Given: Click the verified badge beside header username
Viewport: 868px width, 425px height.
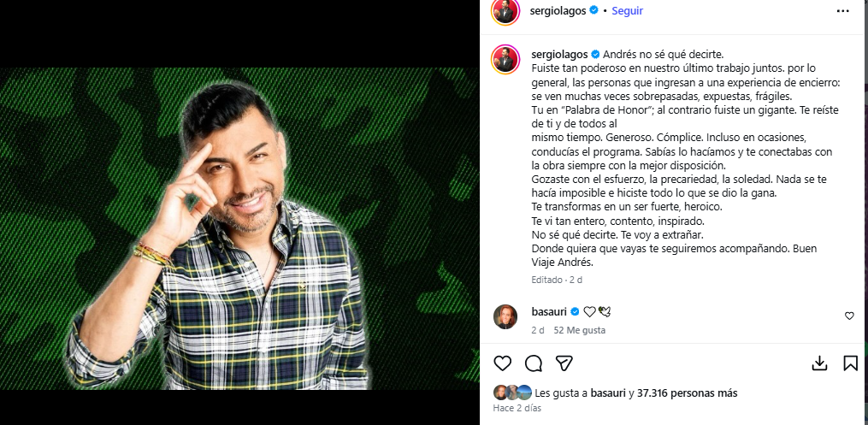Looking at the screenshot, I should 594,10.
